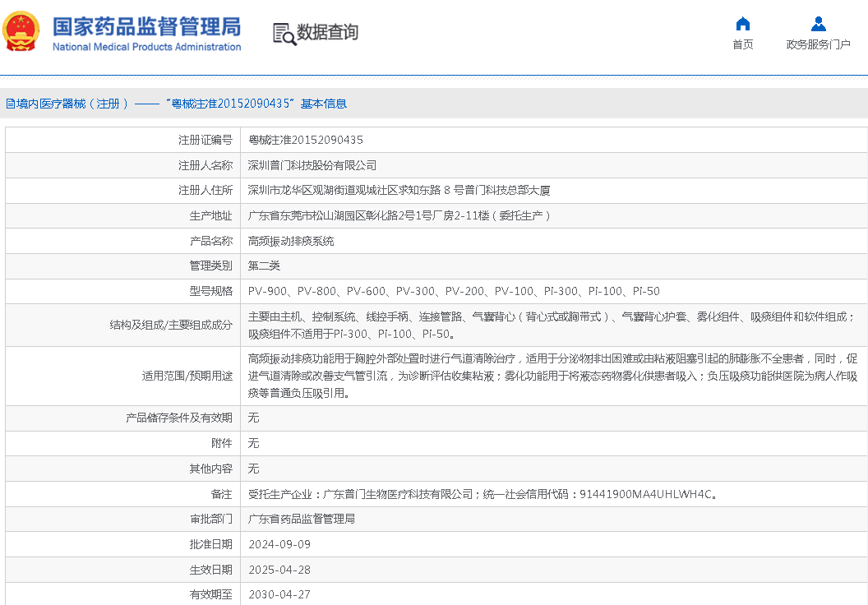Select 深圳普门科技股份有限公司 text
Image resolution: width=868 pixels, height=605 pixels.
312,165
